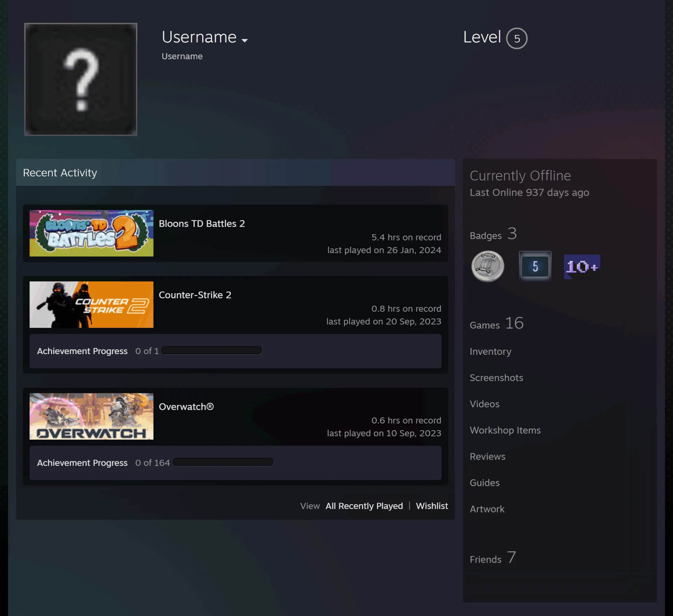Click the Level heading text
Screen dimensions: 673x616
click(x=482, y=37)
